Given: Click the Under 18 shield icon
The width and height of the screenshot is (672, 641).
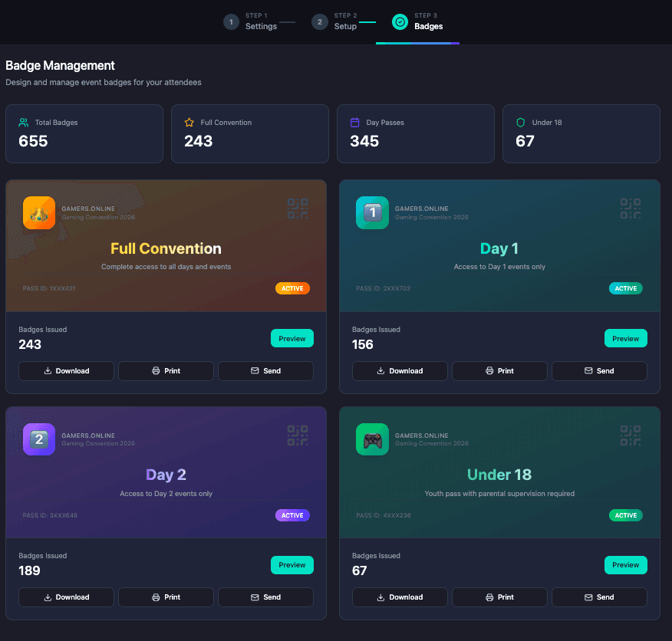Looking at the screenshot, I should point(521,123).
